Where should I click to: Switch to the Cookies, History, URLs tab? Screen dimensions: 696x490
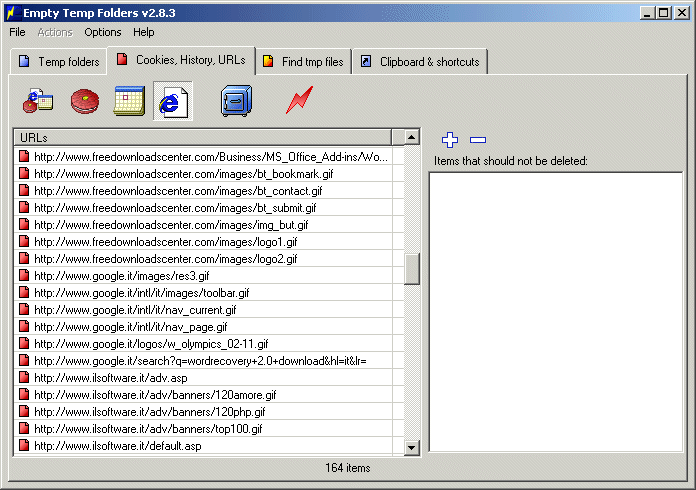(x=182, y=60)
